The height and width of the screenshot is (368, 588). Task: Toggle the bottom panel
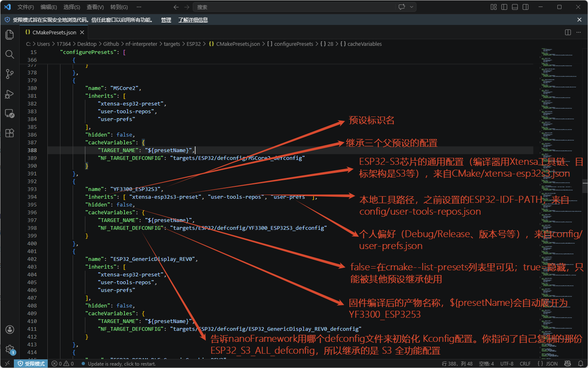[515, 7]
